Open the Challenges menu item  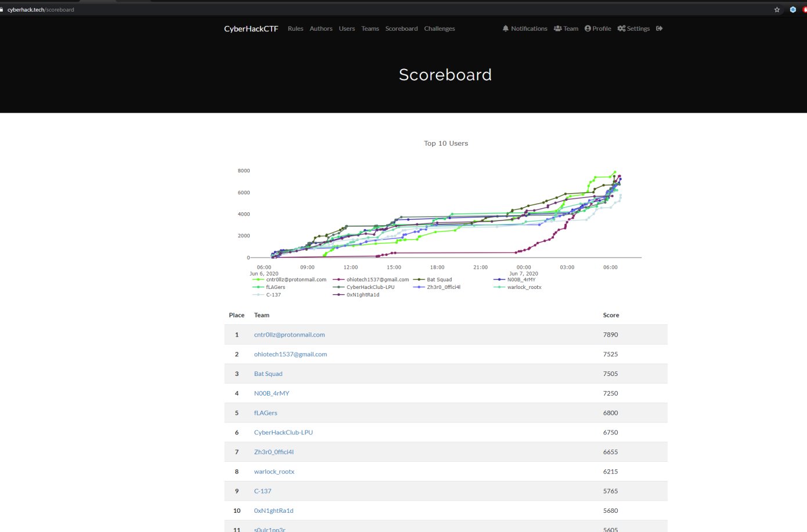point(439,28)
